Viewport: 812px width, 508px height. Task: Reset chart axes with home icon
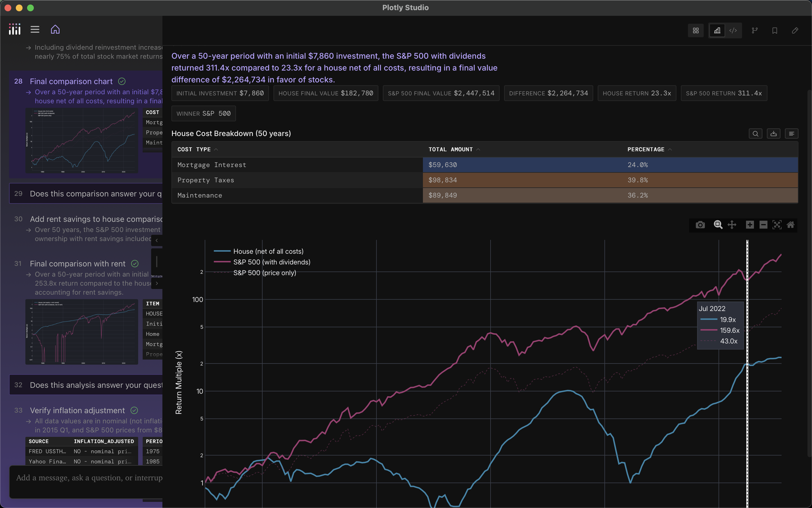791,225
